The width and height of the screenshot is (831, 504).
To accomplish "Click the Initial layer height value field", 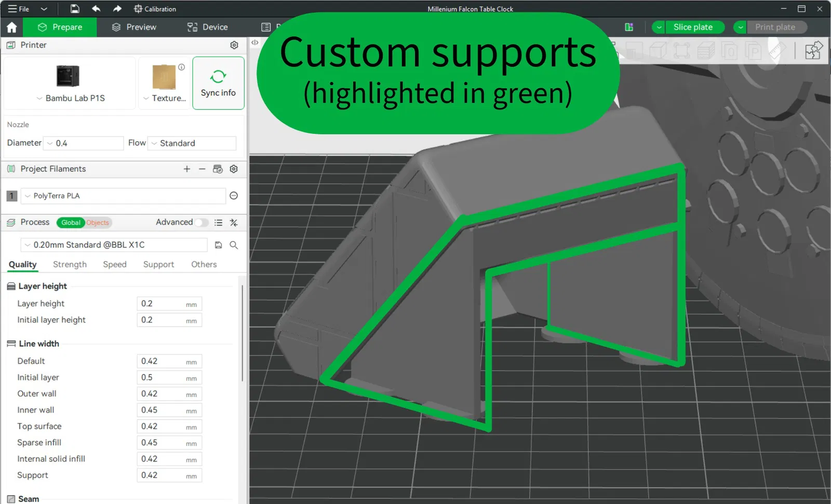I will click(x=169, y=320).
